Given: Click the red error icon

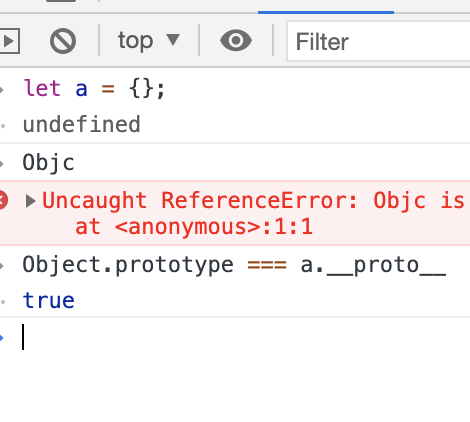Looking at the screenshot, I should 3,200.
